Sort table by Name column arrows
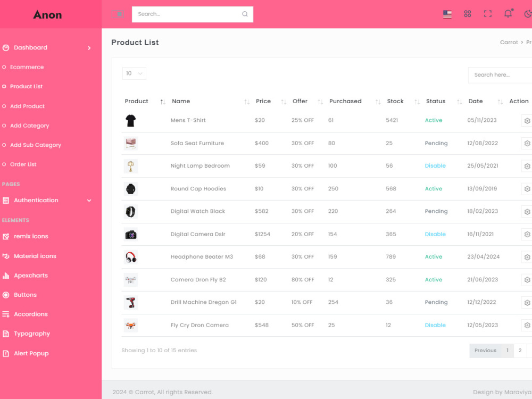The width and height of the screenshot is (532, 399). point(247,102)
